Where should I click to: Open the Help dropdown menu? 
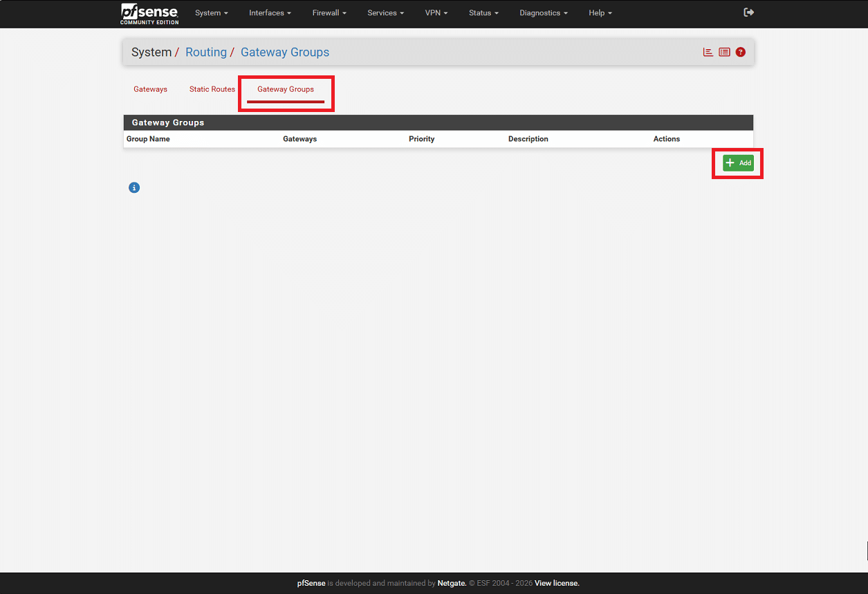click(600, 13)
